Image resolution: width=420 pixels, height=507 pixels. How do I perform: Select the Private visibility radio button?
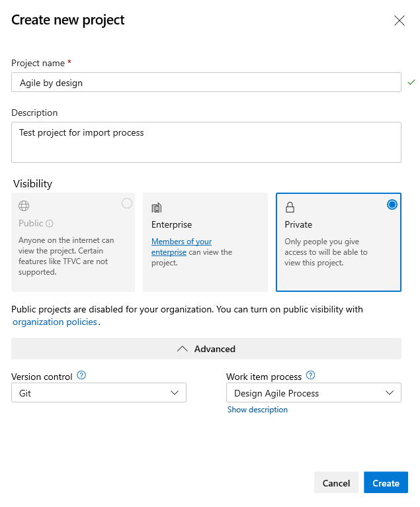392,205
